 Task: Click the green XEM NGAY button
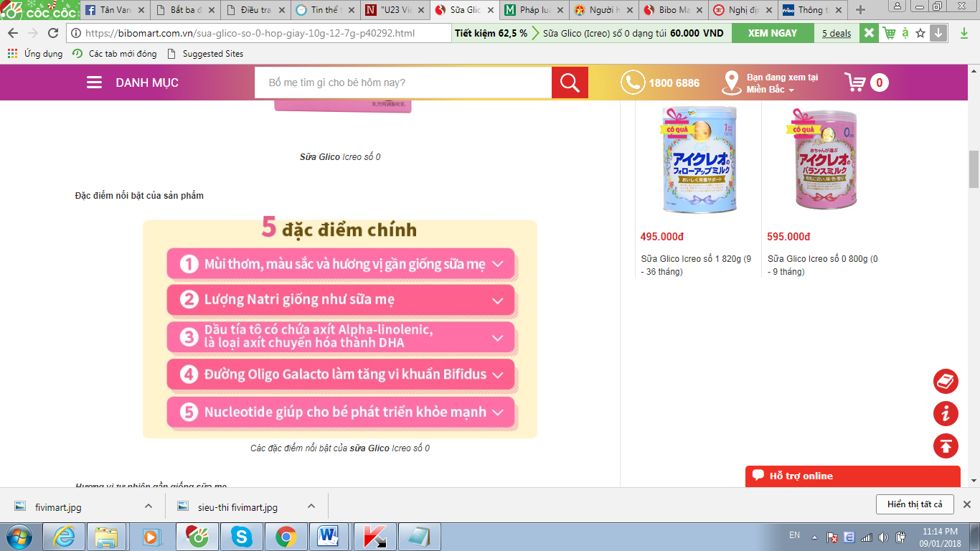[773, 33]
